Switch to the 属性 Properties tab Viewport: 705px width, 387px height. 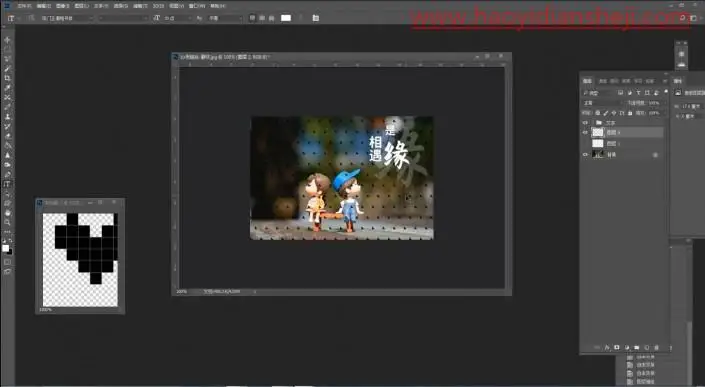point(678,81)
